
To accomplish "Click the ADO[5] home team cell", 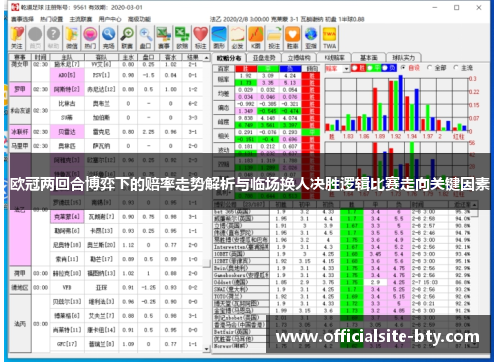I will click(67, 75).
